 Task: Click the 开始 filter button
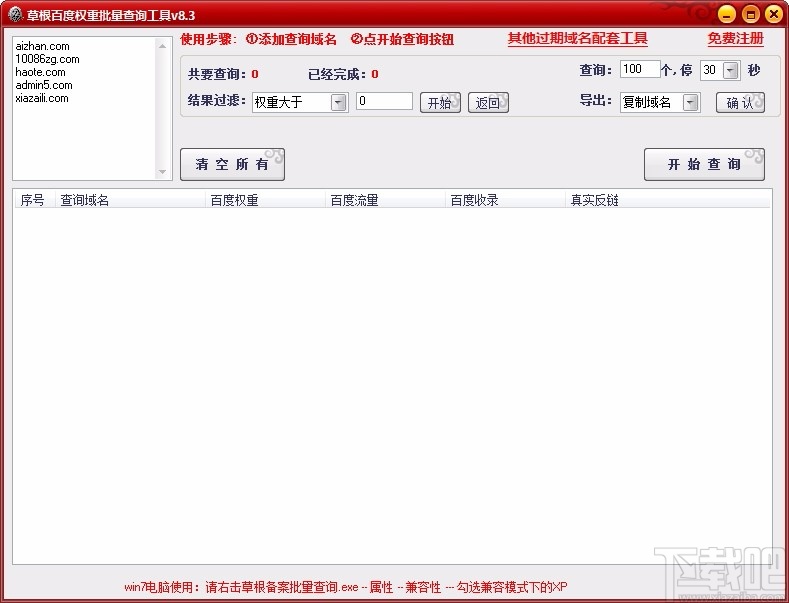click(x=440, y=103)
